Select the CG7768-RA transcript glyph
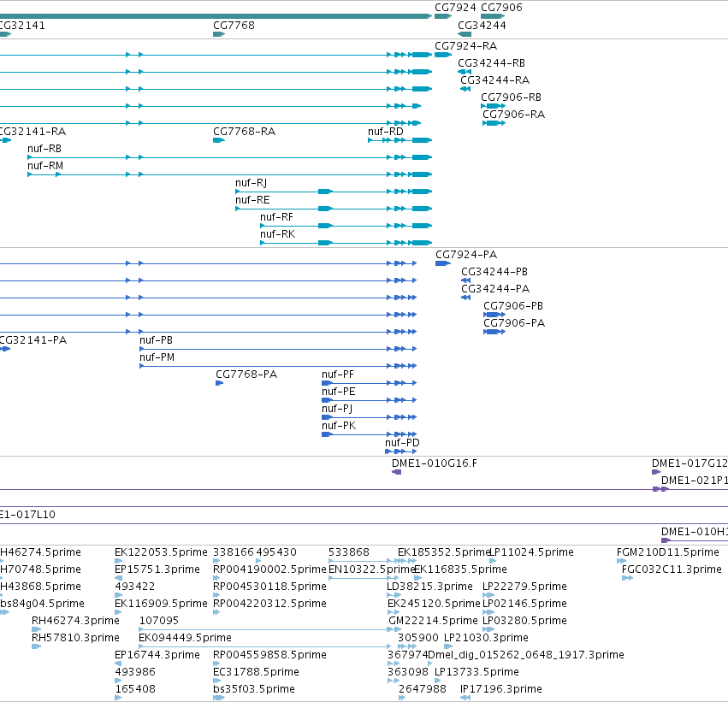This screenshot has width=728, height=702. point(219,140)
